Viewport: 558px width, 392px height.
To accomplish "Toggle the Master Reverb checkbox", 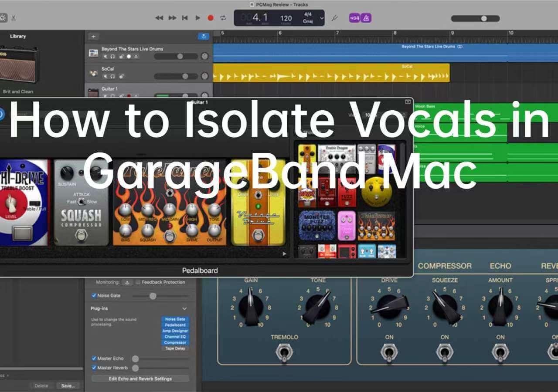I will click(94, 368).
